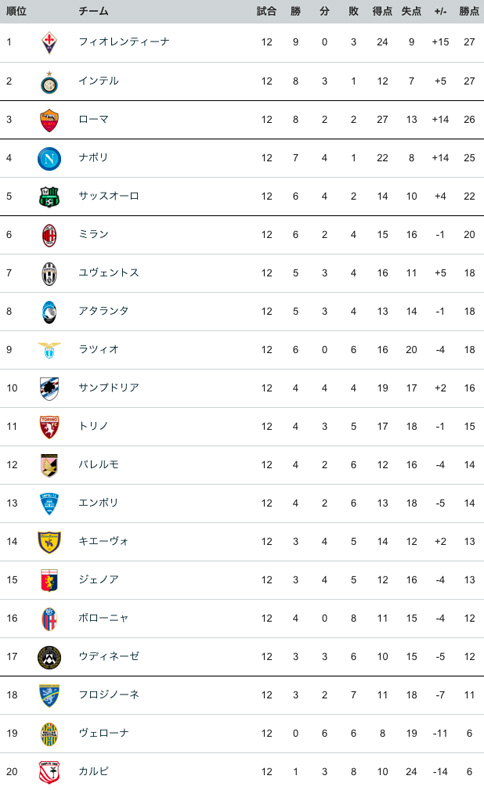Click the Fiorentina club crest
This screenshot has height=790, width=484.
click(49, 42)
